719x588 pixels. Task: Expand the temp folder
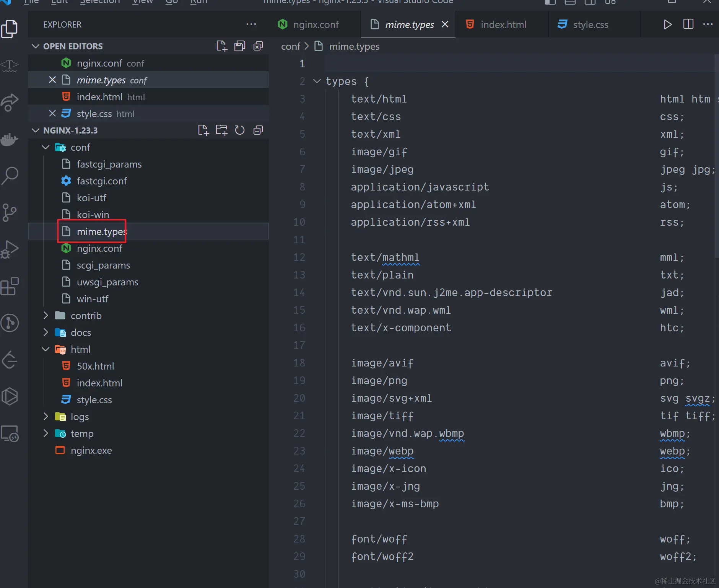(46, 433)
